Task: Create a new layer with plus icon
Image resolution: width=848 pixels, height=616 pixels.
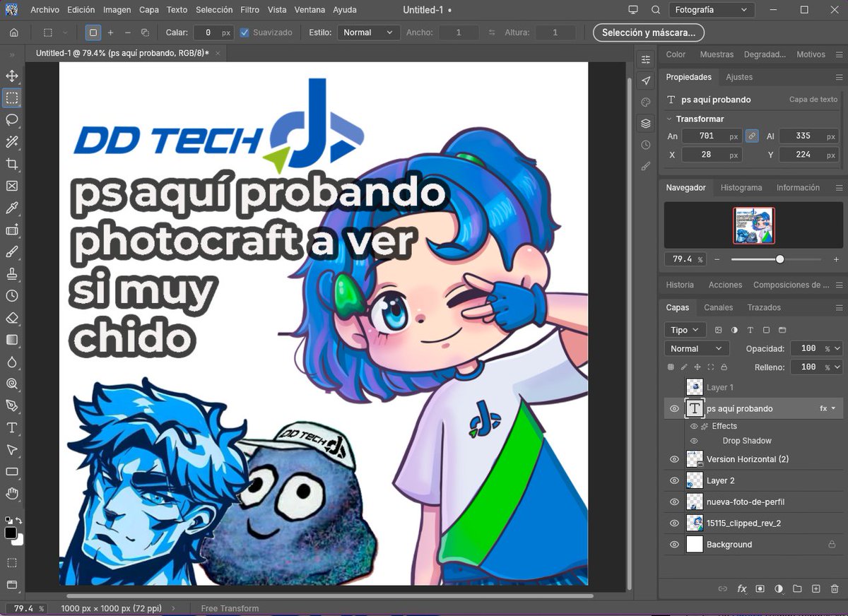Action: click(815, 588)
